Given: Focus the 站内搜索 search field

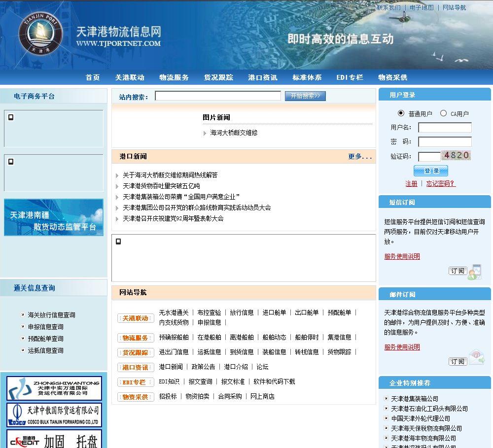Looking at the screenshot, I should pos(218,96).
